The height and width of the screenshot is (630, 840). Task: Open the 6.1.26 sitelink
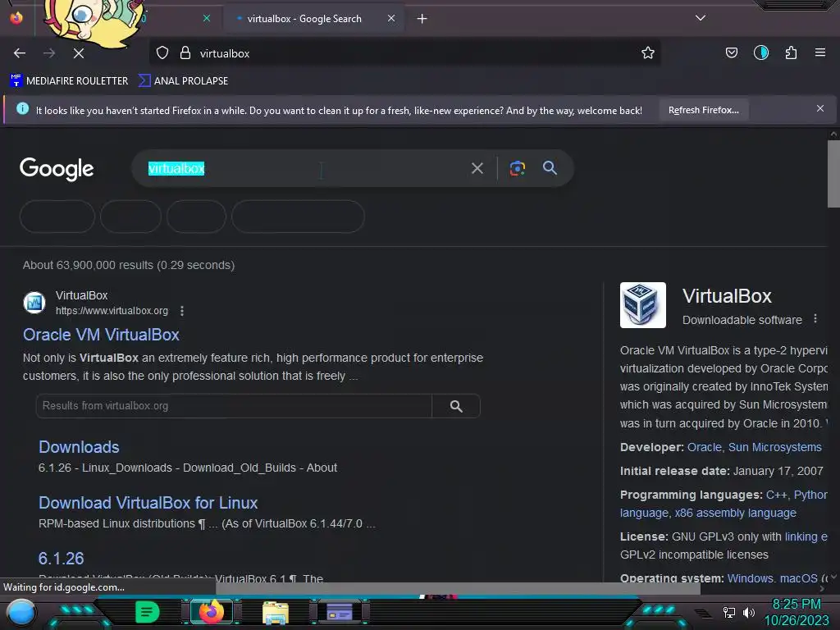coord(61,559)
